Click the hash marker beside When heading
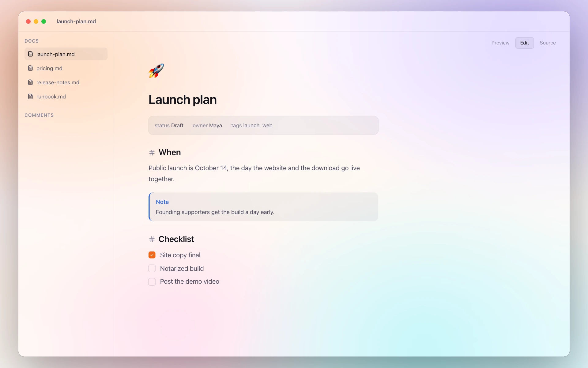Viewport: 588px width, 368px height. pyautogui.click(x=152, y=152)
